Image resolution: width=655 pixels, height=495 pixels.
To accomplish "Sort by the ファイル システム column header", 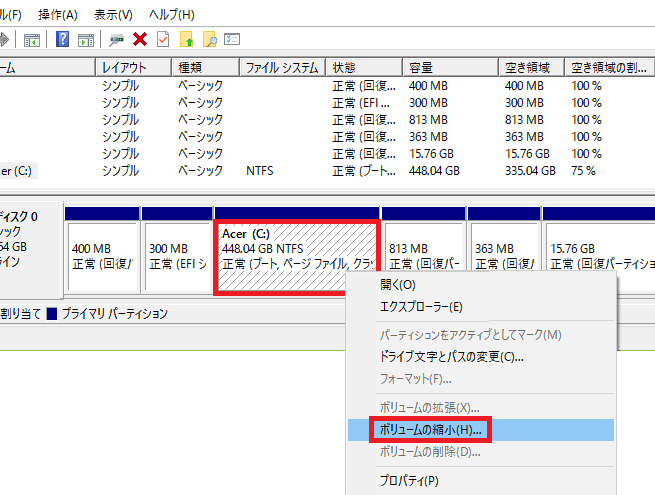I will pos(282,68).
